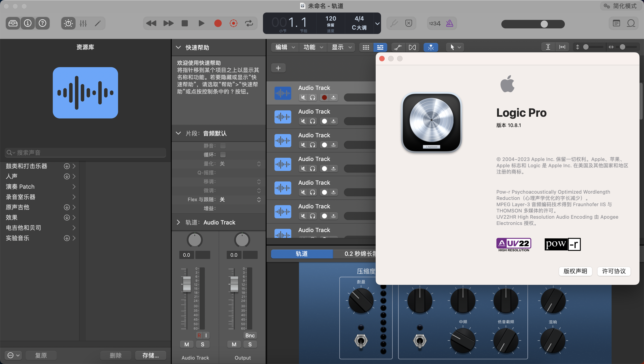The width and height of the screenshot is (644, 364).
Task: Expand the 鼓类和打击乐器 category
Action: pyautogui.click(x=74, y=166)
